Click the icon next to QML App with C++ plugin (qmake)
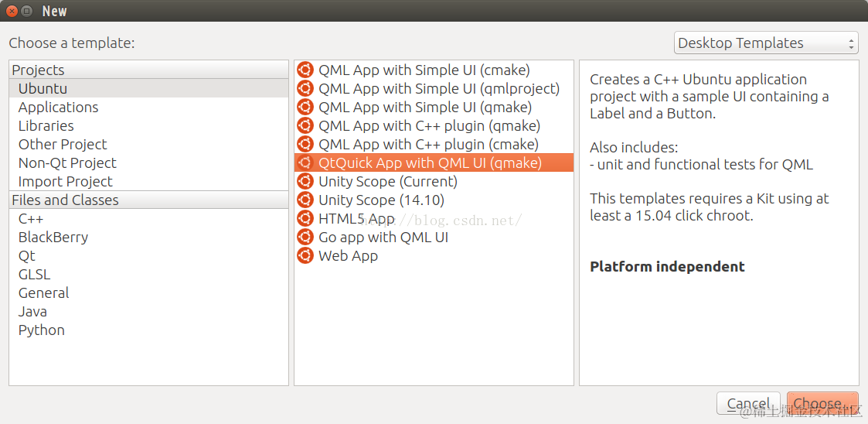Viewport: 868px width, 424px height. [x=305, y=126]
